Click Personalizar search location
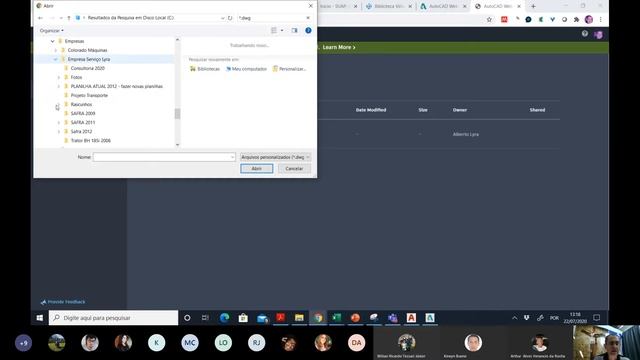 click(289, 69)
